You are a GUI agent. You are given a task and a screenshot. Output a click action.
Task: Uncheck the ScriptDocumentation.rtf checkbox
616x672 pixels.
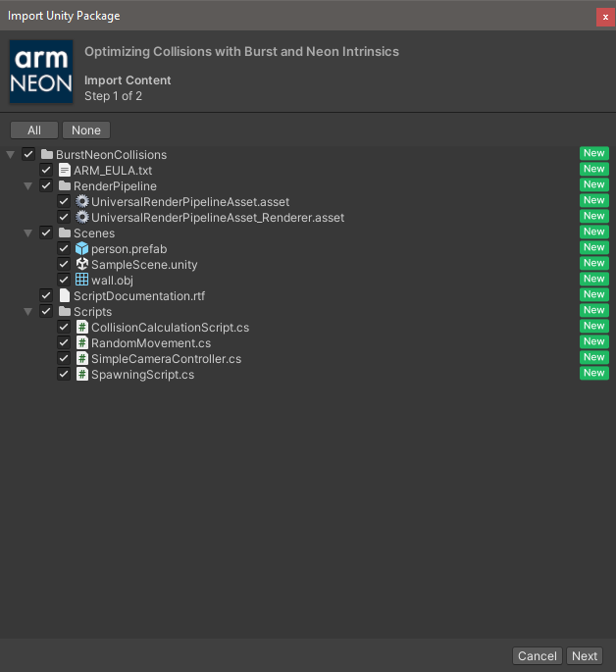point(46,295)
